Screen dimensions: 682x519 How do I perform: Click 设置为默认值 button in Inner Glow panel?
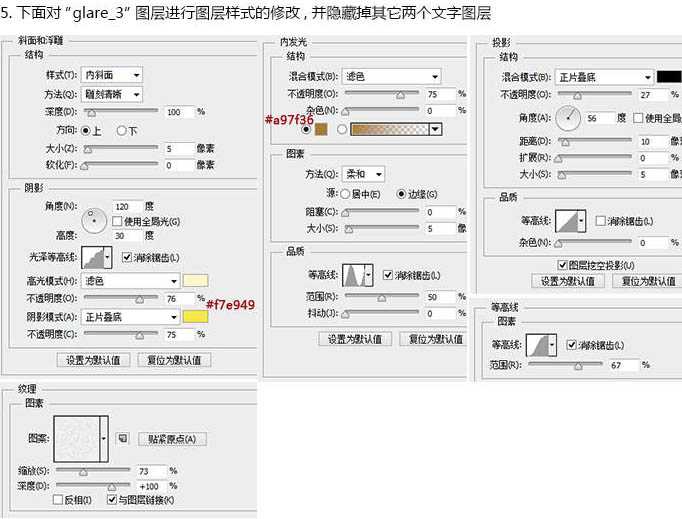tap(355, 339)
